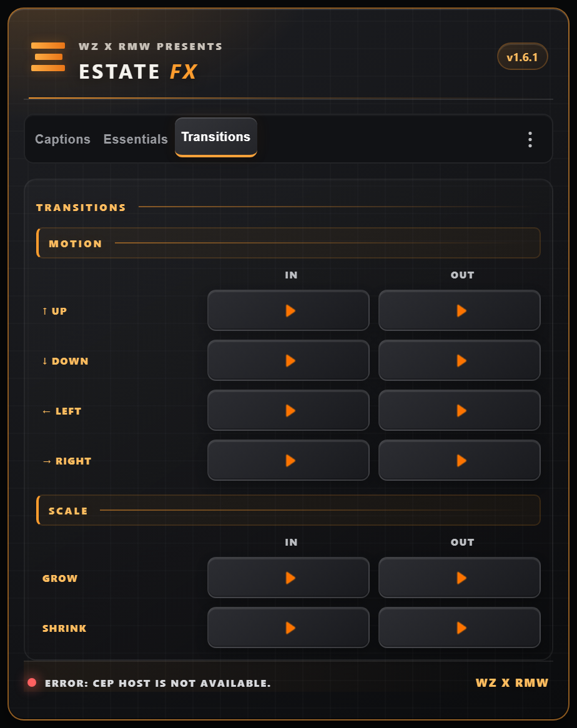
Task: Apply the Left Out transition
Action: click(460, 411)
